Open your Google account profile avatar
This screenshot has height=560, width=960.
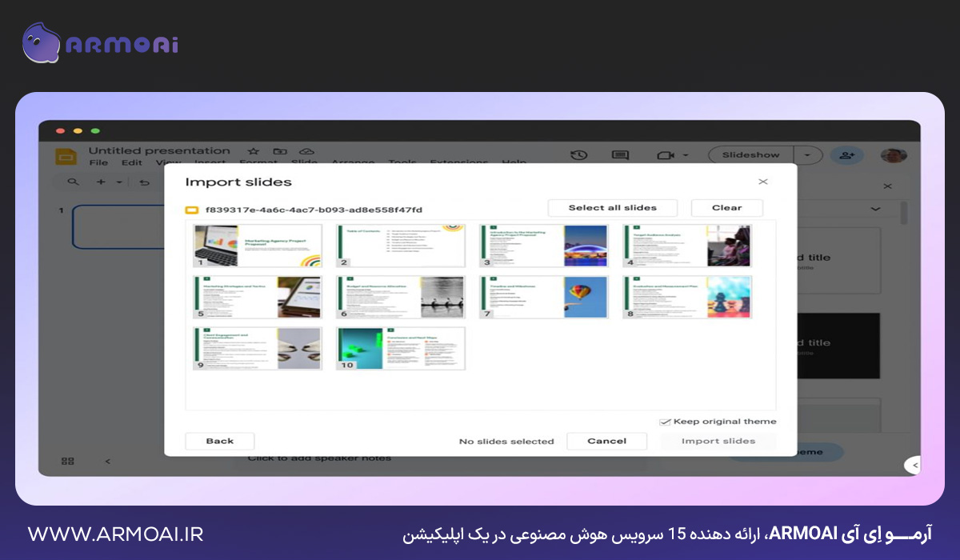coord(894,154)
